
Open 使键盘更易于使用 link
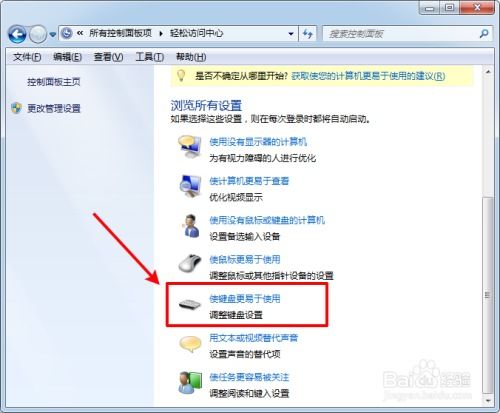point(245,299)
